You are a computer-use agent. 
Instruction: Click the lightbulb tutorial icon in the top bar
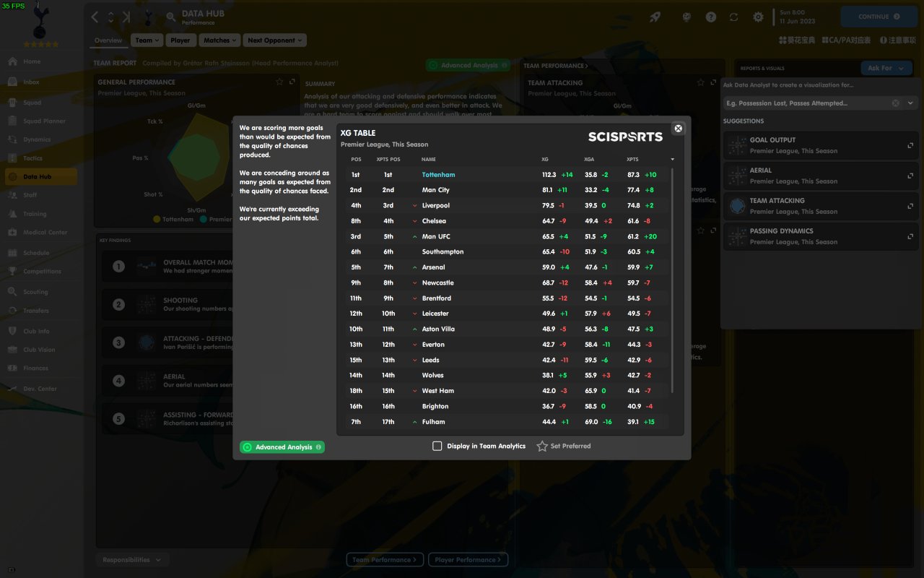point(687,17)
